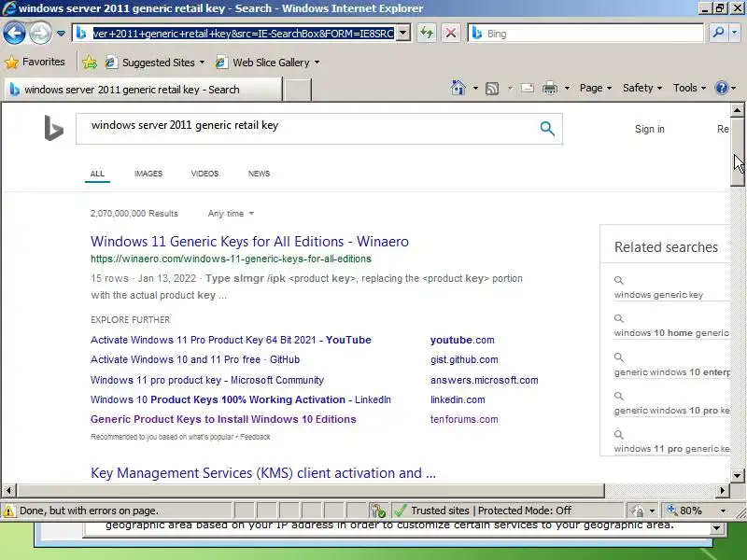
Task: Open the Page menu
Action: click(595, 88)
